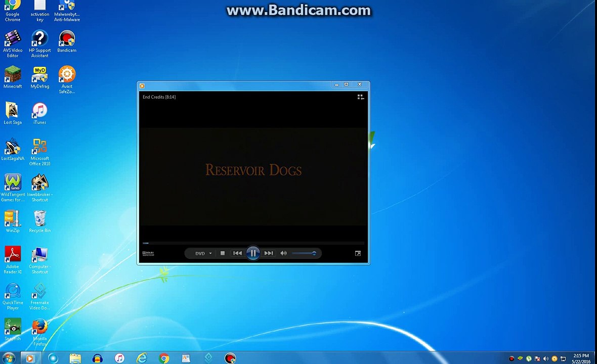Open Google Chrome desktop shortcut

(x=13, y=11)
